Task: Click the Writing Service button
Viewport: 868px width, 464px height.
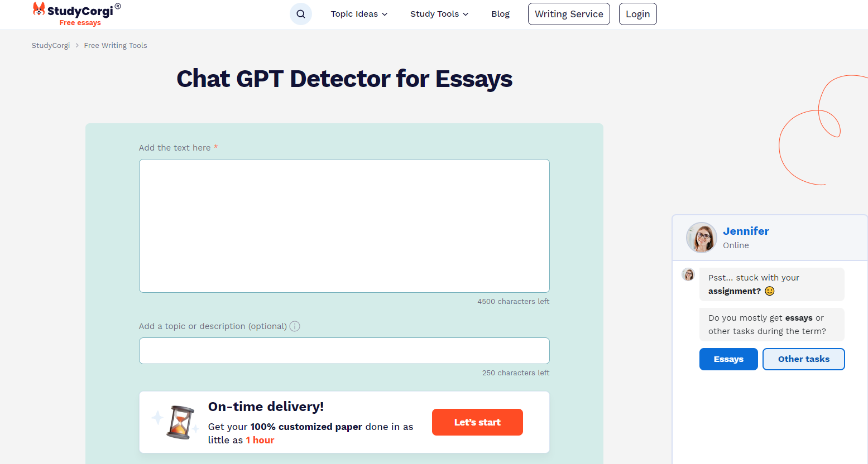Action: [569, 14]
